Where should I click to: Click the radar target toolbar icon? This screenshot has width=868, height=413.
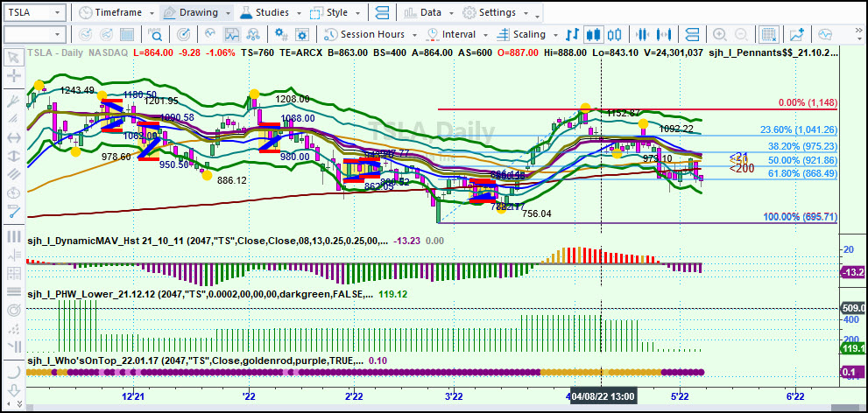click(x=183, y=34)
